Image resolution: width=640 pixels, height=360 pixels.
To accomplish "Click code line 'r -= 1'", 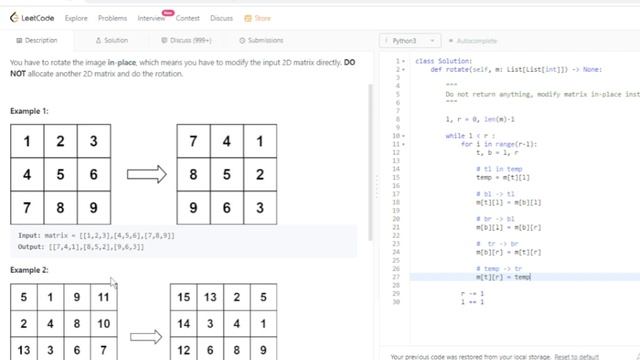I will pyautogui.click(x=472, y=293).
